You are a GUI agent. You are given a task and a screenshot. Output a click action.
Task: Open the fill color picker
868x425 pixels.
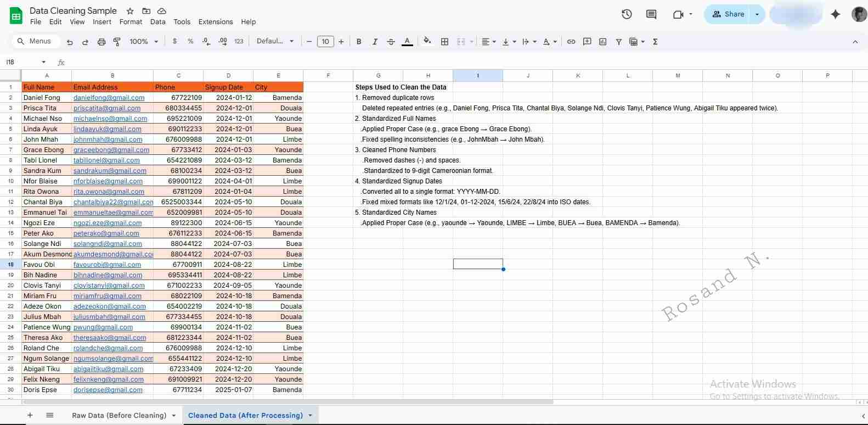[x=427, y=41]
